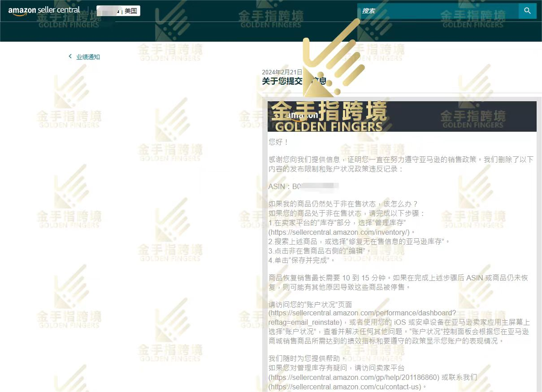542x392 pixels.
Task: Click step 4 单击“保存并完成”
Action: click(302, 260)
